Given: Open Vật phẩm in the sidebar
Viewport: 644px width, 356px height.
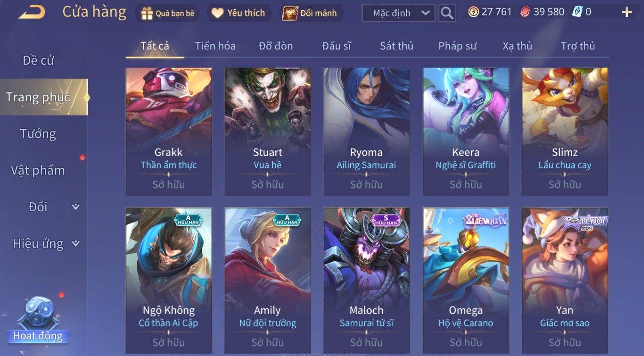Looking at the screenshot, I should pyautogui.click(x=38, y=170).
